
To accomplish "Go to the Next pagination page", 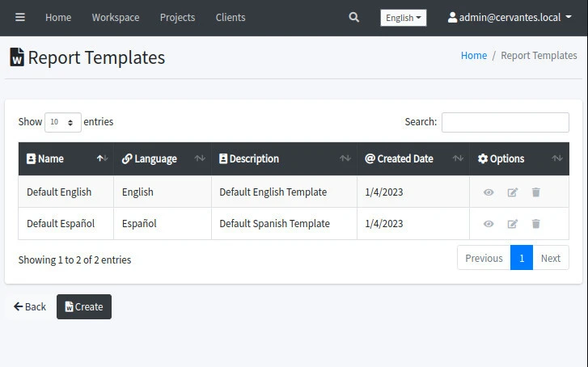I will tap(550, 258).
